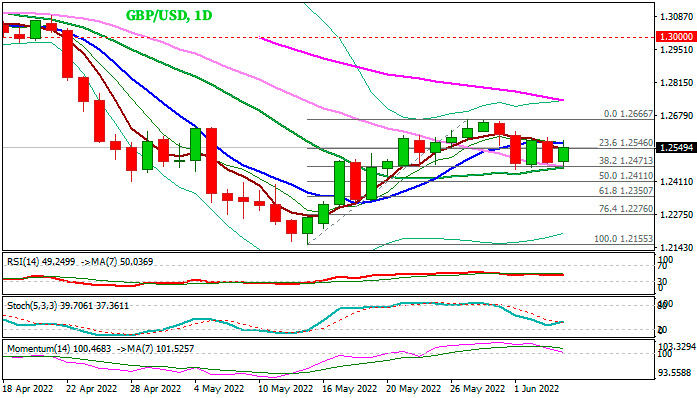This screenshot has height=398, width=697.
Task: Click the 10 May 2022 date label
Action: (x=285, y=389)
